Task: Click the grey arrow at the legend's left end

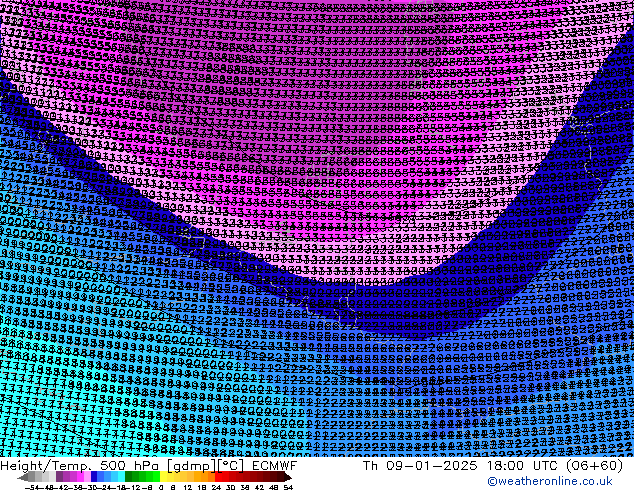Action: (x=23, y=477)
